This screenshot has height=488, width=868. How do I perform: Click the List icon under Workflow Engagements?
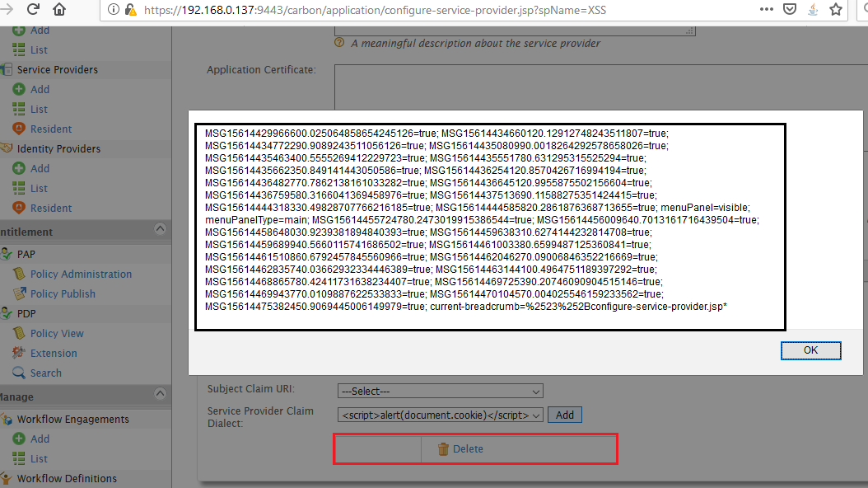19,458
